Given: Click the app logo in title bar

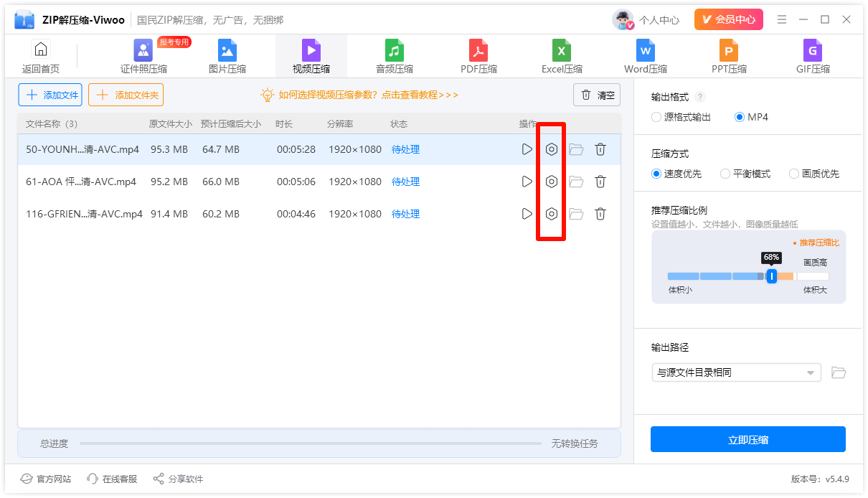Looking at the screenshot, I should point(24,19).
